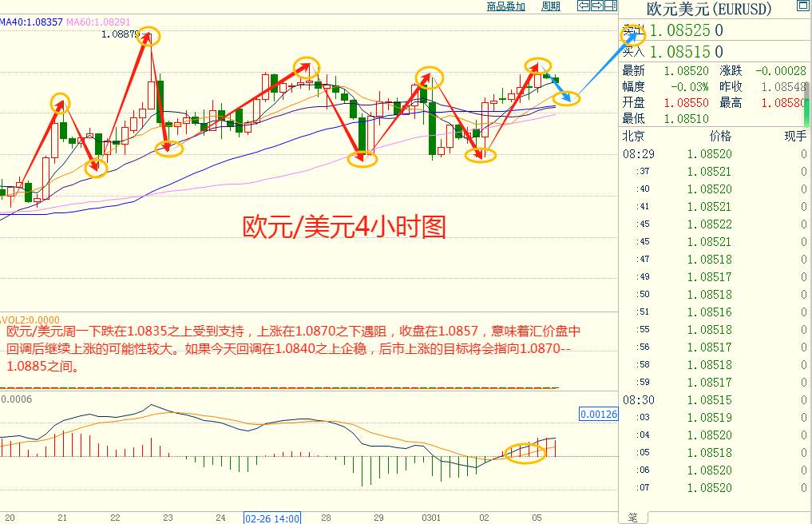This screenshot has width=812, height=524.
Task: Select the :49 tick row
Action: [x=715, y=276]
